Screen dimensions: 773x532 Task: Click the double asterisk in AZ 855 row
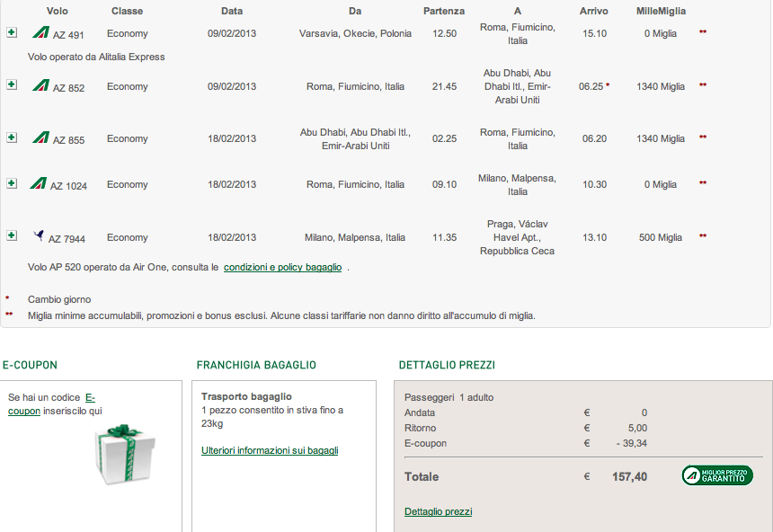(703, 137)
